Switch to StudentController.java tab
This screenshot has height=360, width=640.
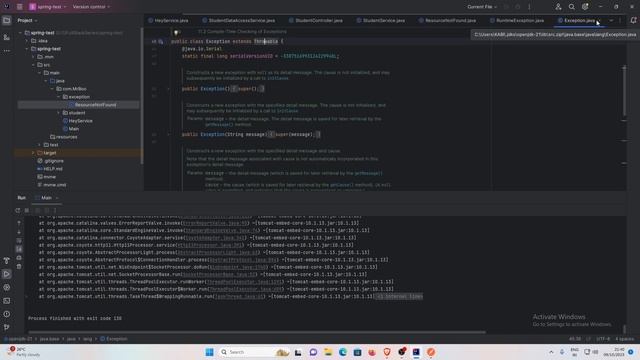click(x=316, y=20)
